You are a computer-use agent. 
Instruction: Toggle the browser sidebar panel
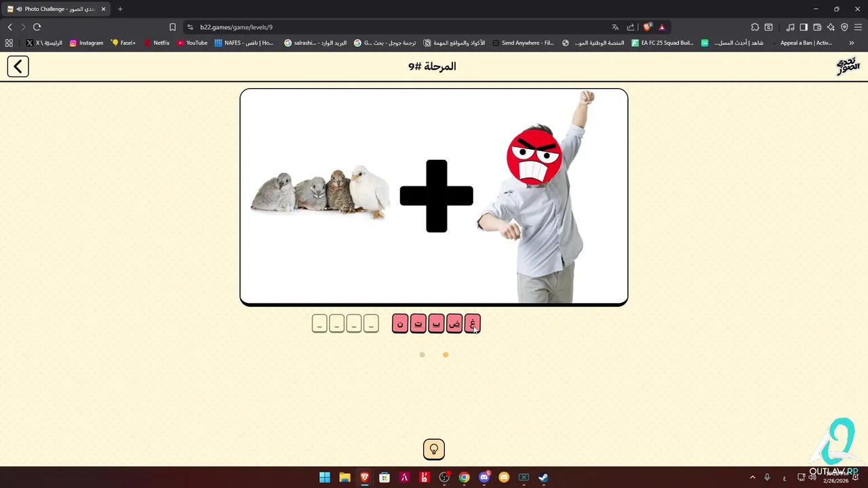pos(804,27)
